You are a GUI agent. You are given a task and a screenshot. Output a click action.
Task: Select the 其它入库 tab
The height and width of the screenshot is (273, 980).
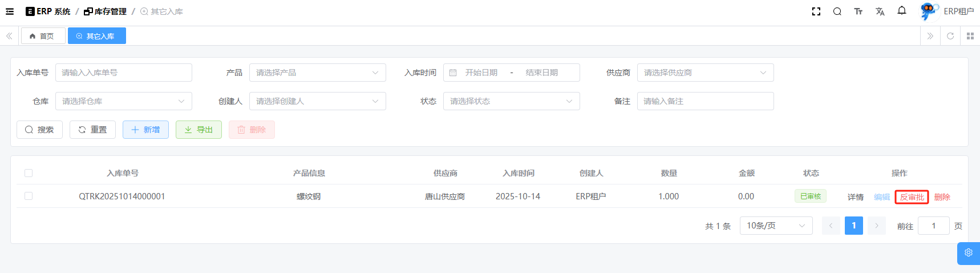96,36
